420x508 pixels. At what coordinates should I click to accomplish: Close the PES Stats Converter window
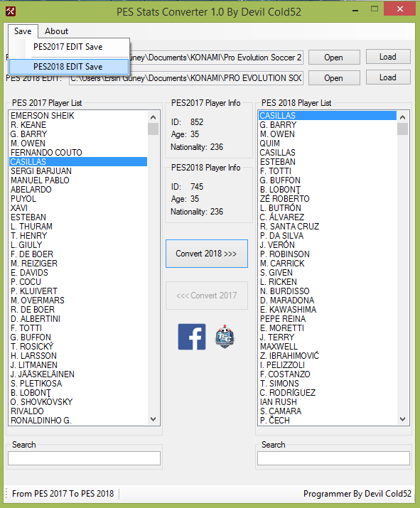(400, 9)
